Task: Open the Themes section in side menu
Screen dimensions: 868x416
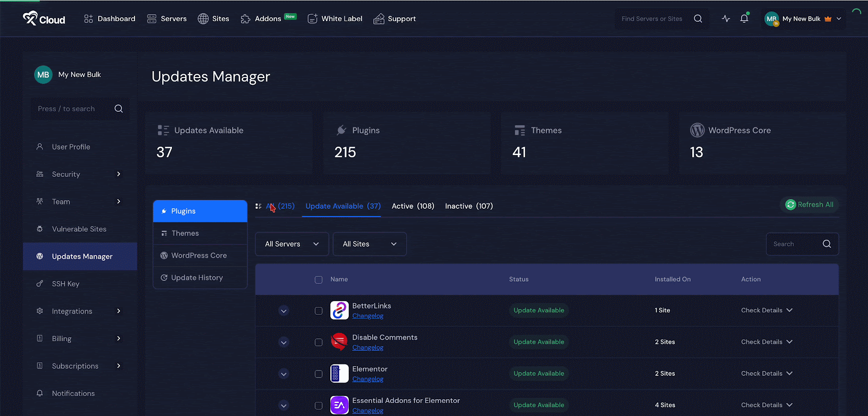Action: point(185,233)
